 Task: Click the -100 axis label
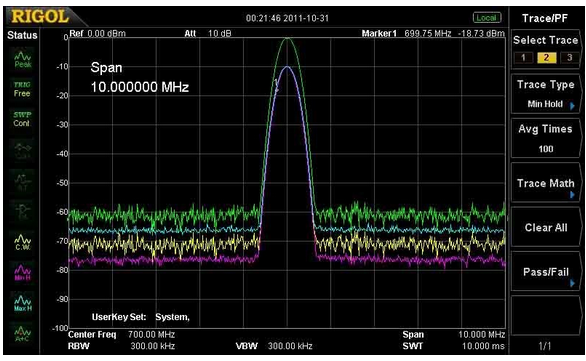tap(60, 328)
